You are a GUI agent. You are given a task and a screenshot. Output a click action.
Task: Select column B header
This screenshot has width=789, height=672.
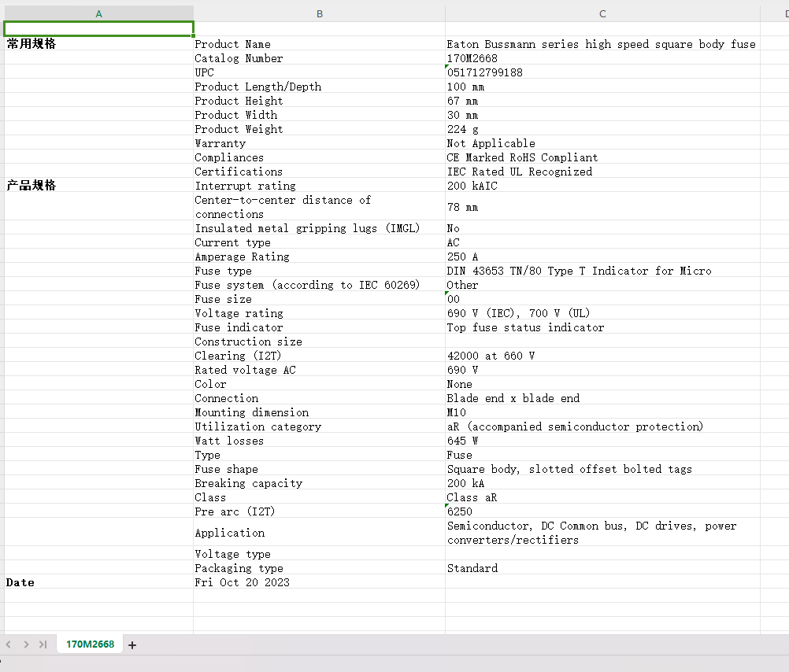(320, 13)
